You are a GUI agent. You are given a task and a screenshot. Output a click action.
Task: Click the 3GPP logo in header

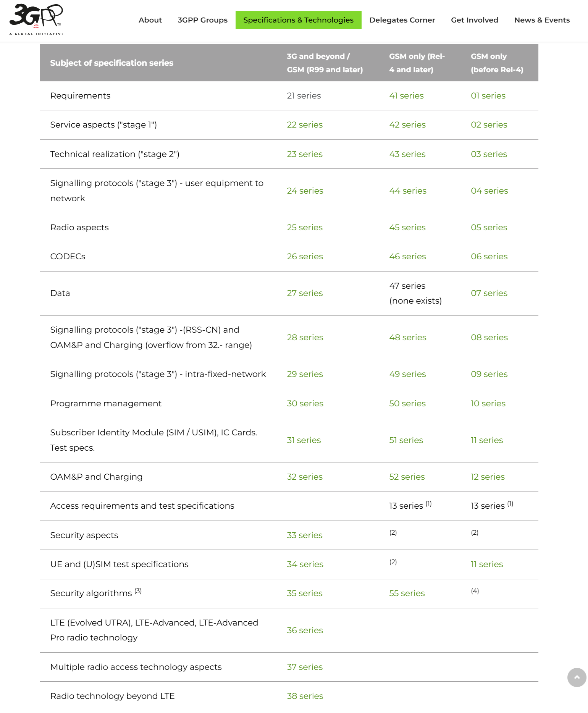click(36, 20)
